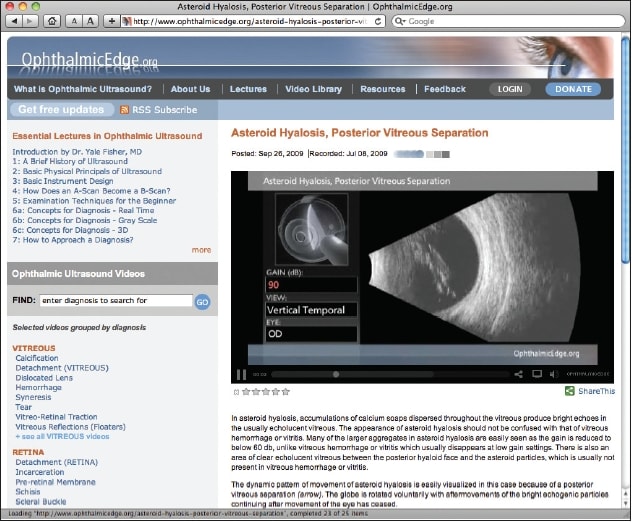Click the video seek bar track

tap(390, 374)
